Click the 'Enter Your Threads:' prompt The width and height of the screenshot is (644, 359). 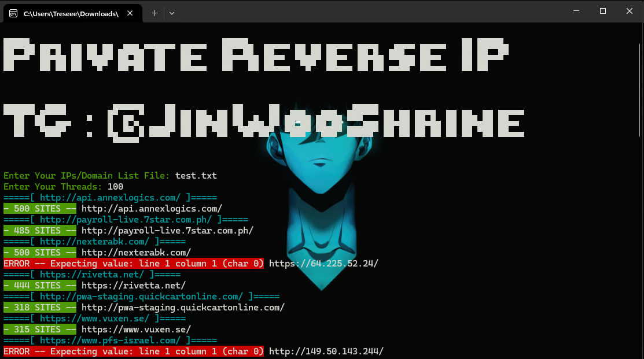[x=53, y=187]
